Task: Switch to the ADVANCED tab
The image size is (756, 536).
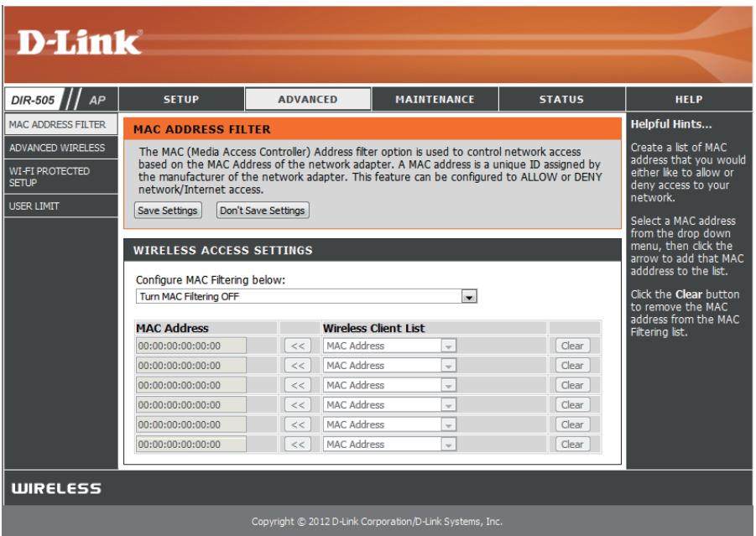Action: tap(308, 99)
